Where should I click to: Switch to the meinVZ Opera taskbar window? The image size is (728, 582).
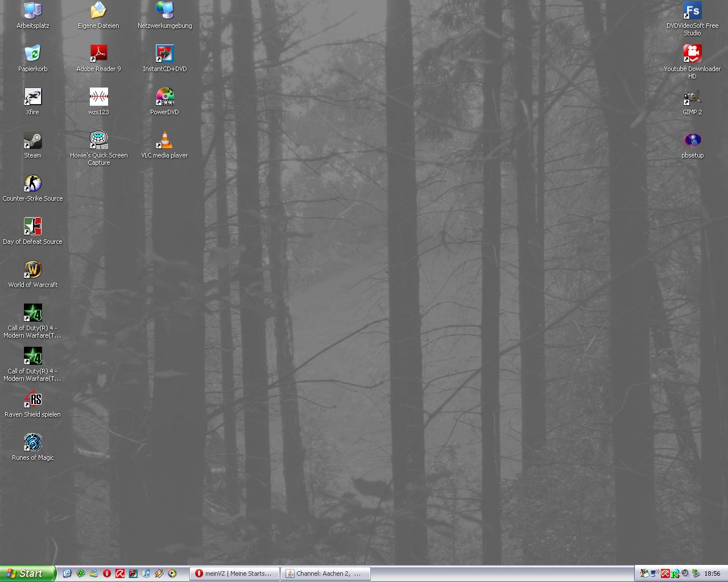click(x=235, y=573)
